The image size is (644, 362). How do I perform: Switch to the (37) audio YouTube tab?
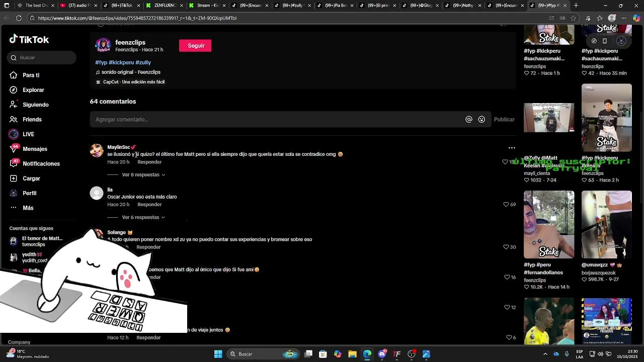click(x=78, y=6)
